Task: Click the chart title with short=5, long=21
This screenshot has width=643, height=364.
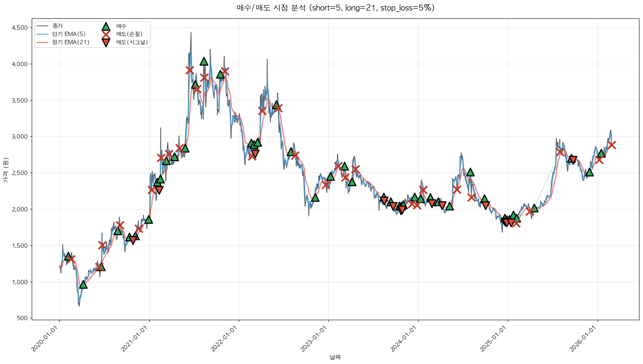Action: click(335, 8)
